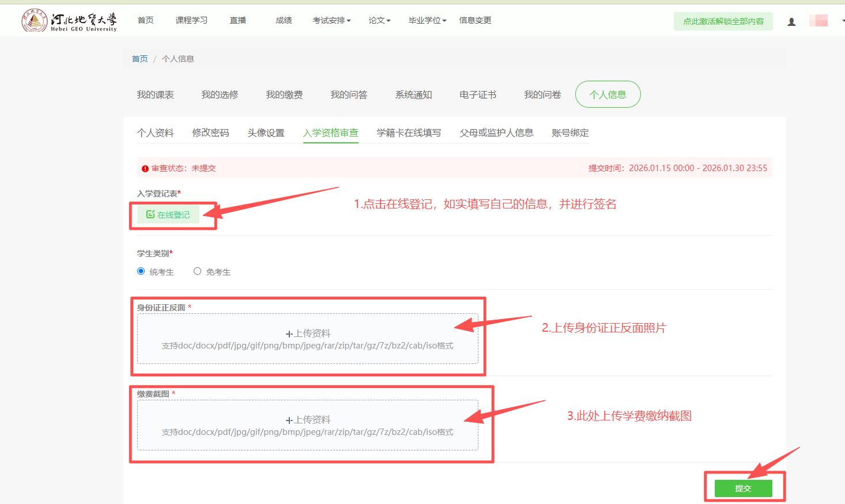Open the 课程学习 menu item

(191, 21)
